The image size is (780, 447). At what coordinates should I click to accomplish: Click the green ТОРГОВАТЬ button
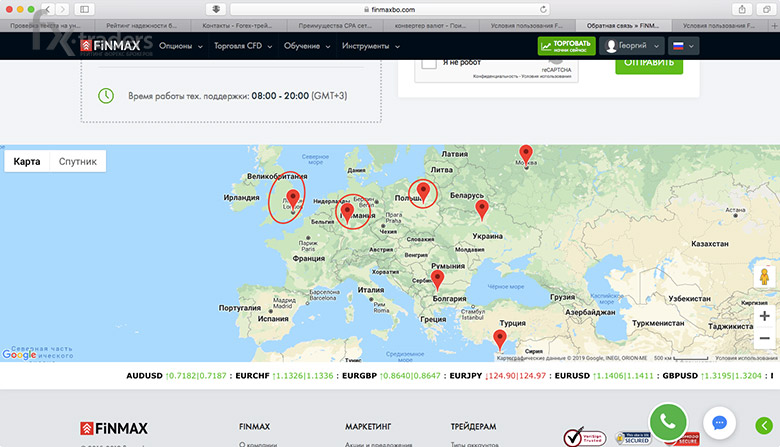tap(567, 46)
